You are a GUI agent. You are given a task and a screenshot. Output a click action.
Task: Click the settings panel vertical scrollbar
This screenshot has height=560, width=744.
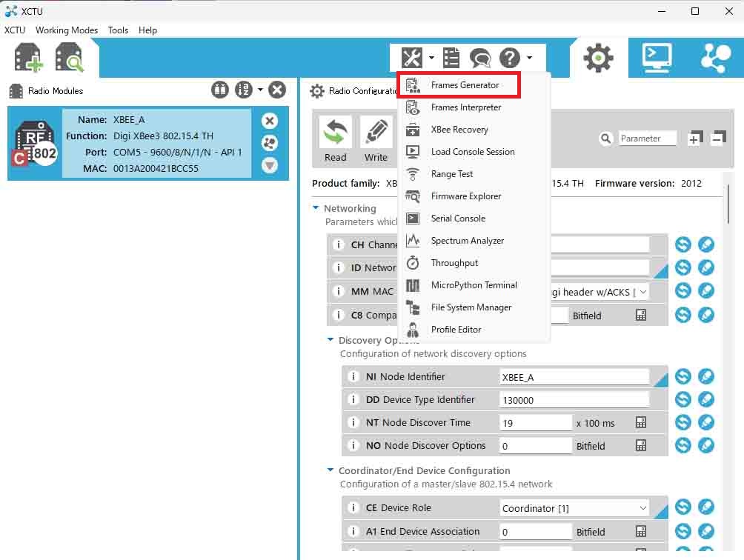point(728,204)
